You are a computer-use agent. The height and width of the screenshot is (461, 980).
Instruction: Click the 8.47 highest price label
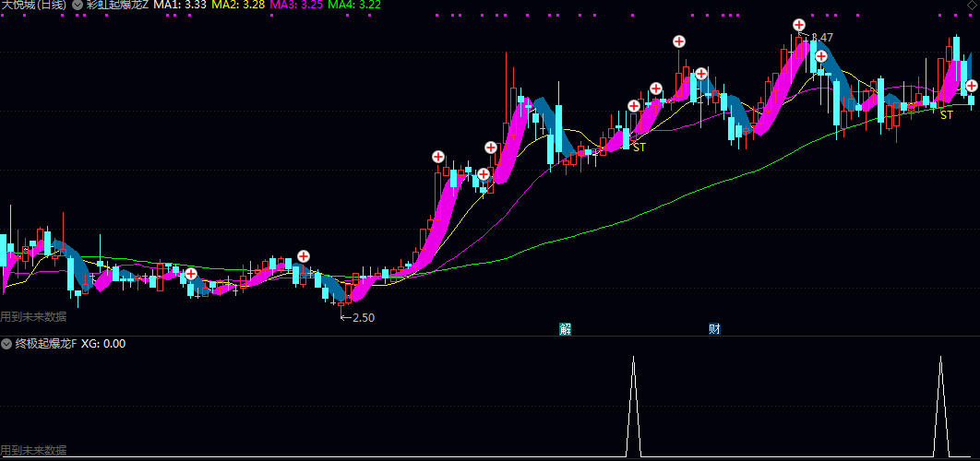(x=822, y=38)
